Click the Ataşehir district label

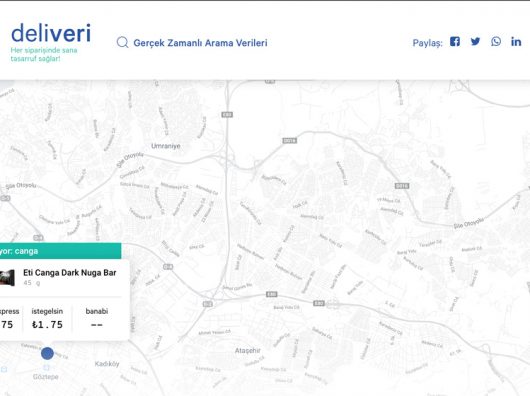(248, 351)
